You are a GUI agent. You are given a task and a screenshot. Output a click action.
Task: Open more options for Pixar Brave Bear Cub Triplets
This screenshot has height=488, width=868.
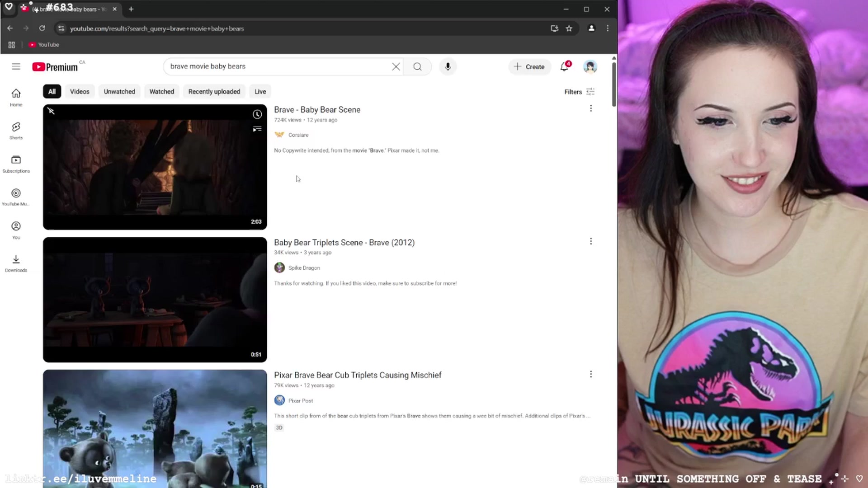tap(591, 374)
